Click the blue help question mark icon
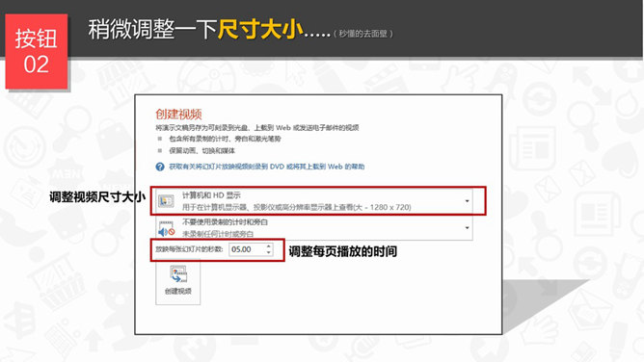This screenshot has width=644, height=362. [160, 167]
